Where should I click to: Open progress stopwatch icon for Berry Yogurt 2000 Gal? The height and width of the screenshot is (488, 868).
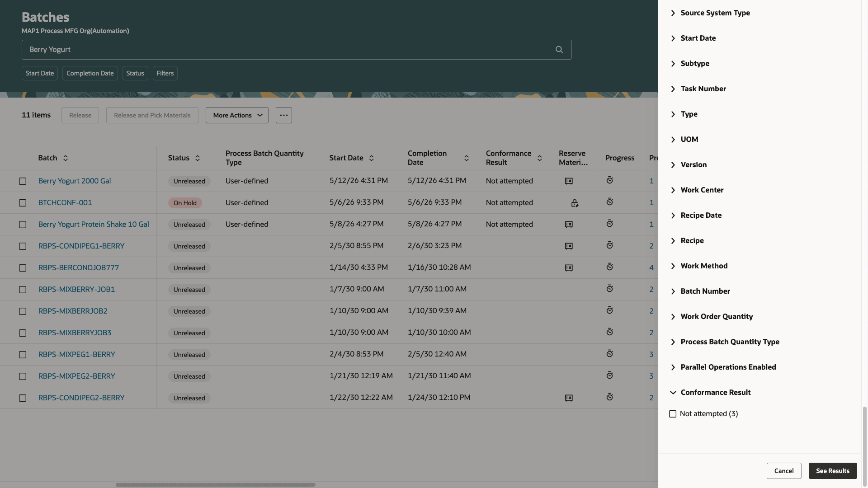click(x=609, y=180)
